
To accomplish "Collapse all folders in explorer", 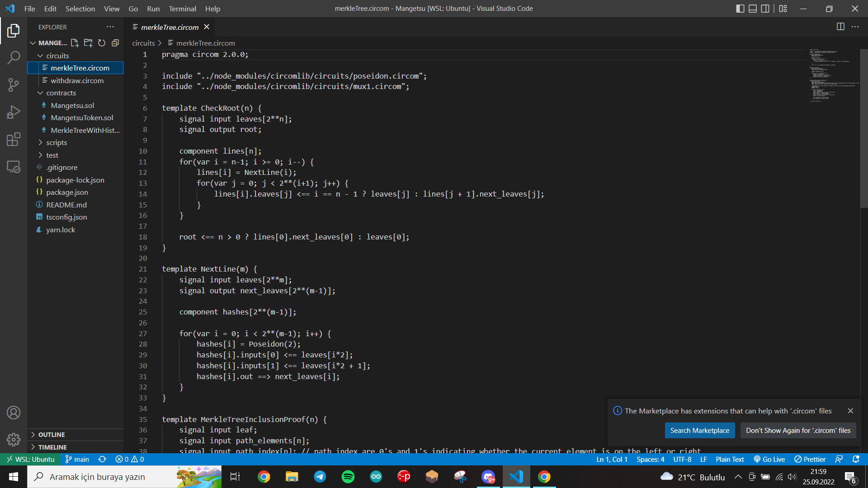I will [115, 43].
